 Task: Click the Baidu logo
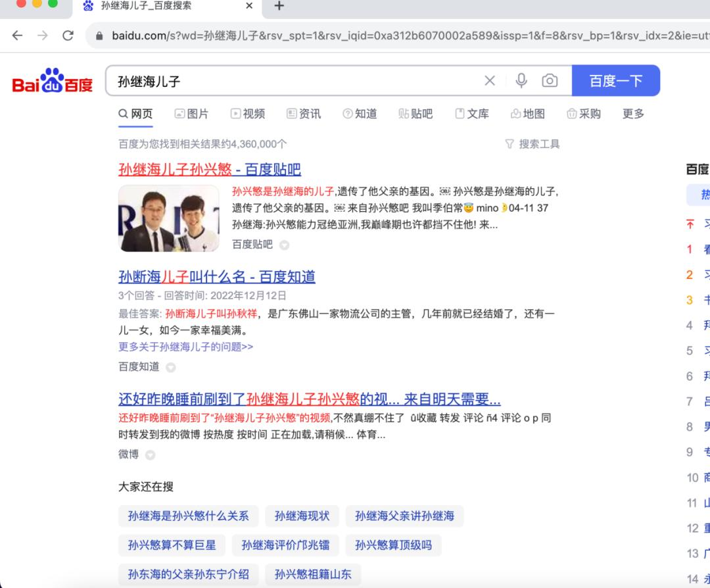click(53, 81)
